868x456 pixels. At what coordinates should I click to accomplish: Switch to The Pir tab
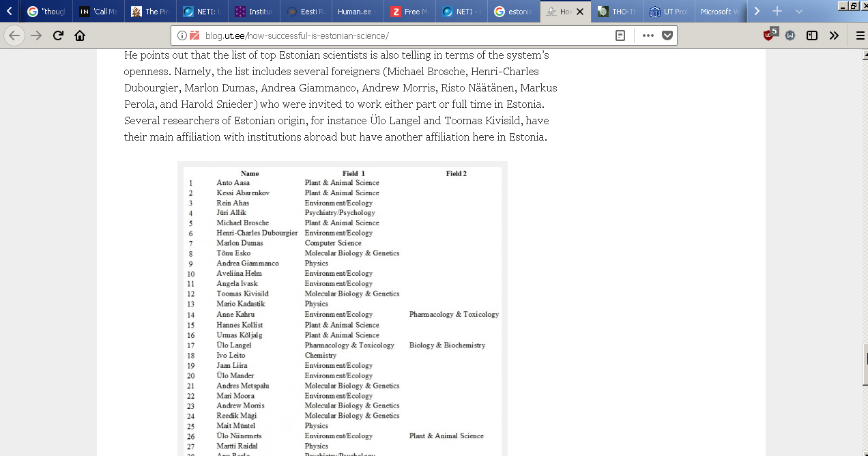pos(149,12)
